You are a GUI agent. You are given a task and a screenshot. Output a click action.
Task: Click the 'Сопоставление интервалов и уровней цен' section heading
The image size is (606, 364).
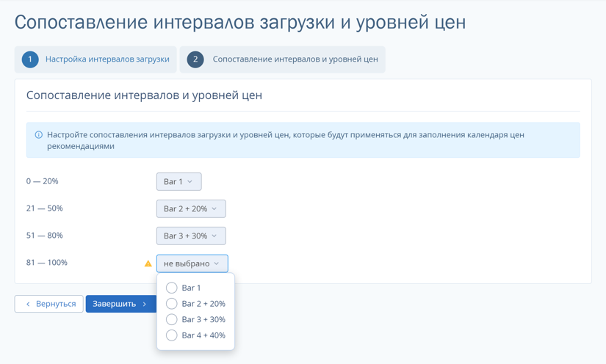(144, 95)
